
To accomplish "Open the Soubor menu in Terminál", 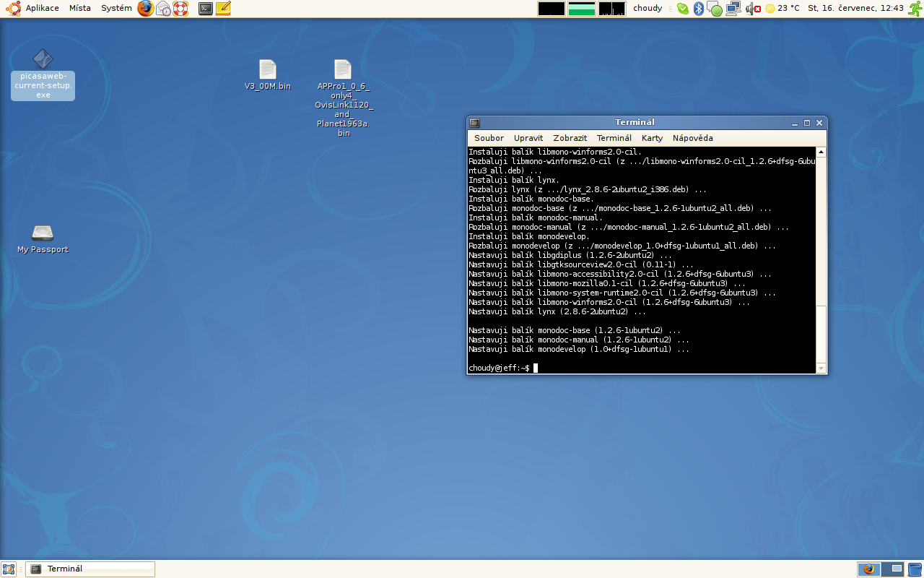I will [489, 138].
